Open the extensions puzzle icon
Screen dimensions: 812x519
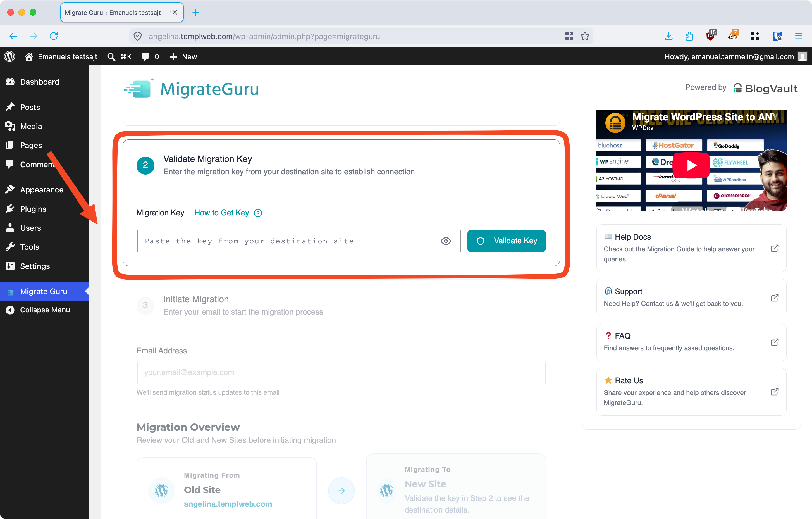click(x=689, y=36)
